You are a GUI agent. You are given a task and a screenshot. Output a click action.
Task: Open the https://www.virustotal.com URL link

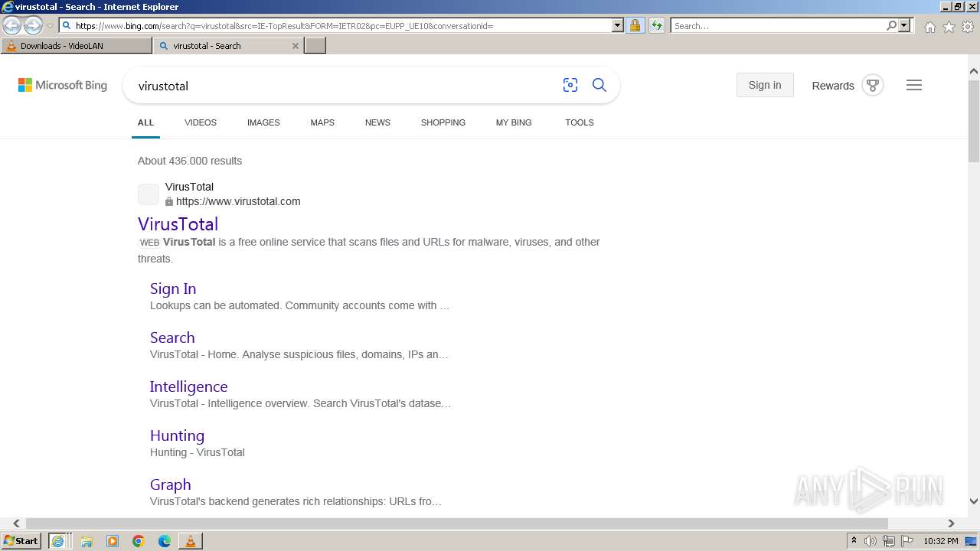238,202
